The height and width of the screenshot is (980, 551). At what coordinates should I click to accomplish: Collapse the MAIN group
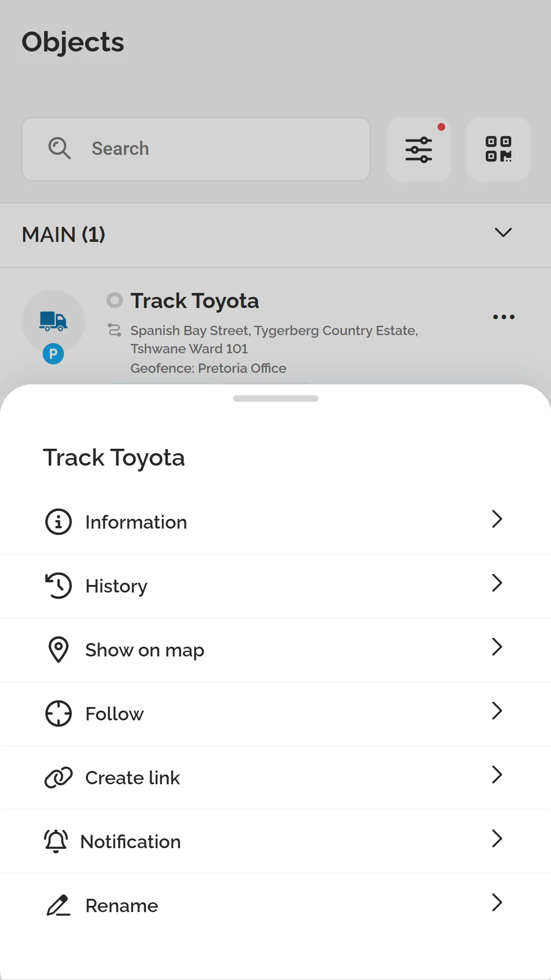[x=503, y=233]
